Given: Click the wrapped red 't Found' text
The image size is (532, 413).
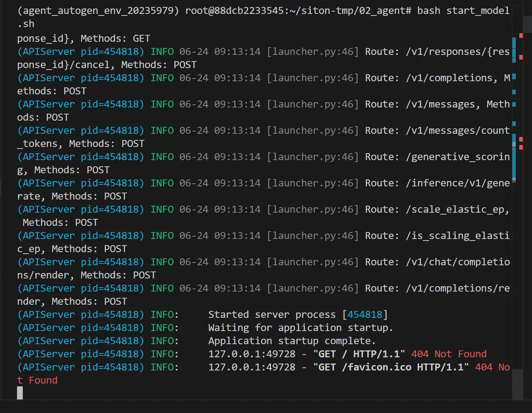Looking at the screenshot, I should 37,380.
